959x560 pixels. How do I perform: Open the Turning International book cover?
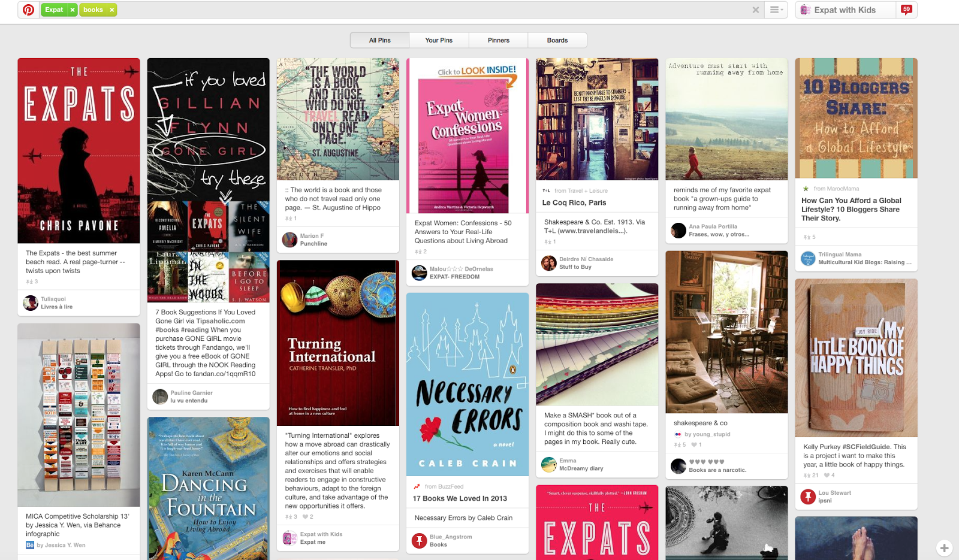[338, 343]
